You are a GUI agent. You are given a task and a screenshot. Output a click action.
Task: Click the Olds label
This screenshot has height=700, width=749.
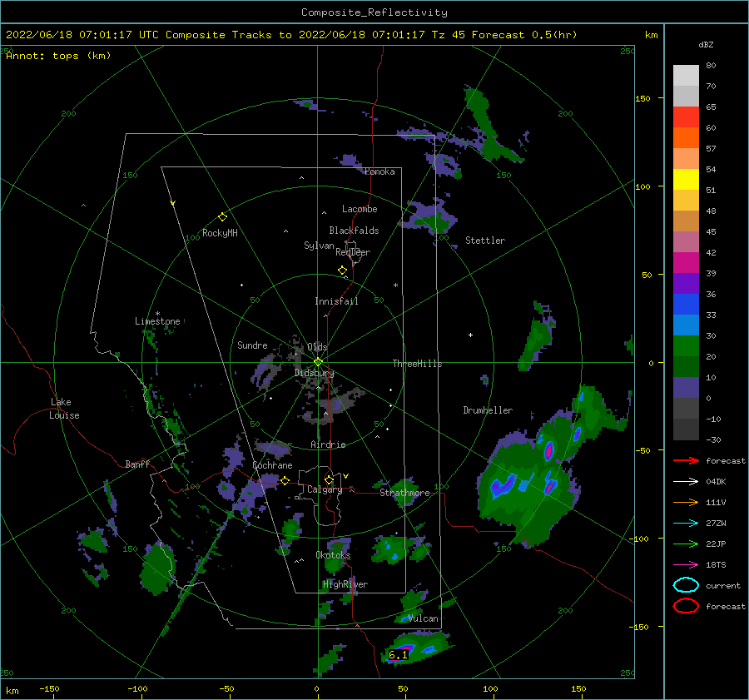317,347
